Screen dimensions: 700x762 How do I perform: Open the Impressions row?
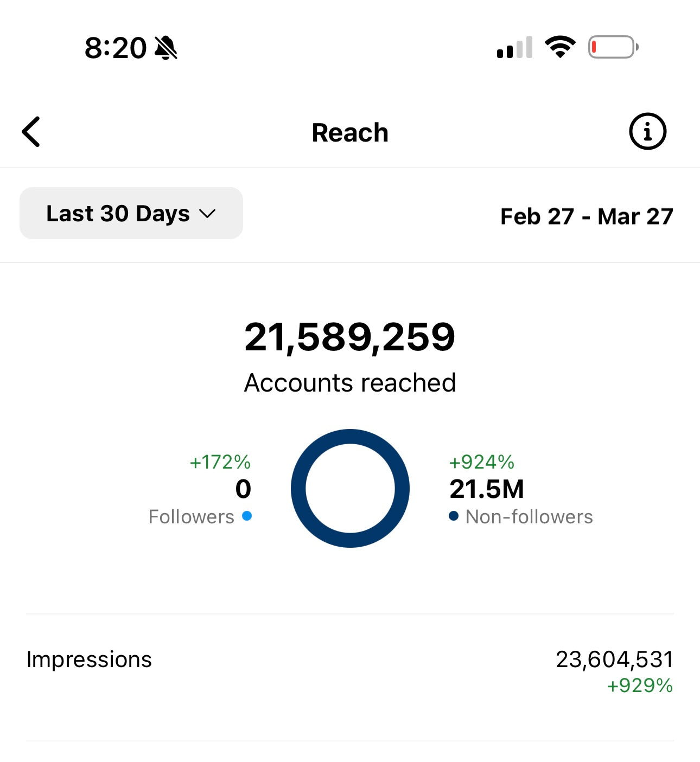coord(89,659)
